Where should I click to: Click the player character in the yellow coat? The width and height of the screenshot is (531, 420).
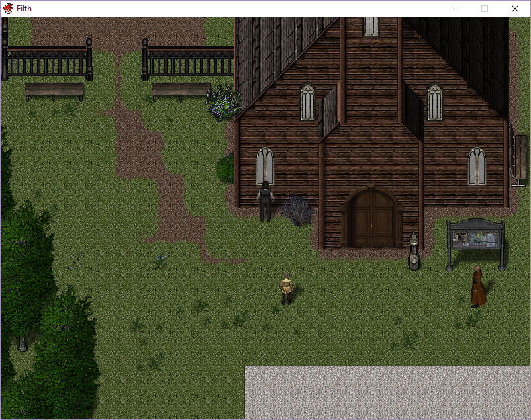(286, 288)
